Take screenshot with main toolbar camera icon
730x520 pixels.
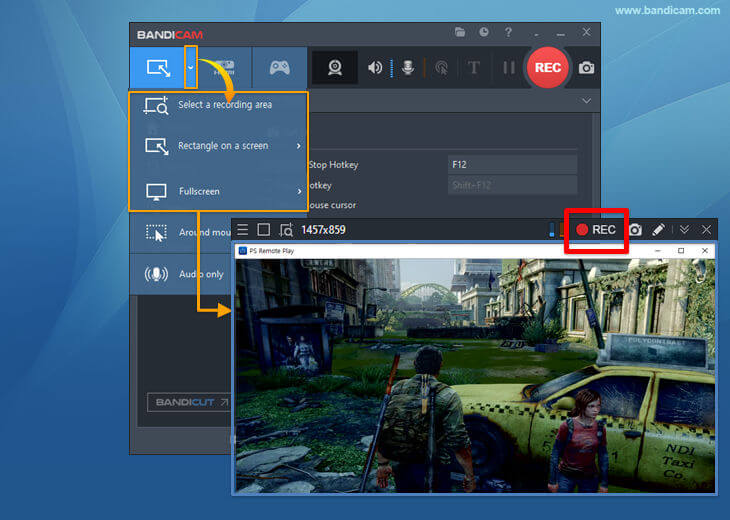[586, 68]
